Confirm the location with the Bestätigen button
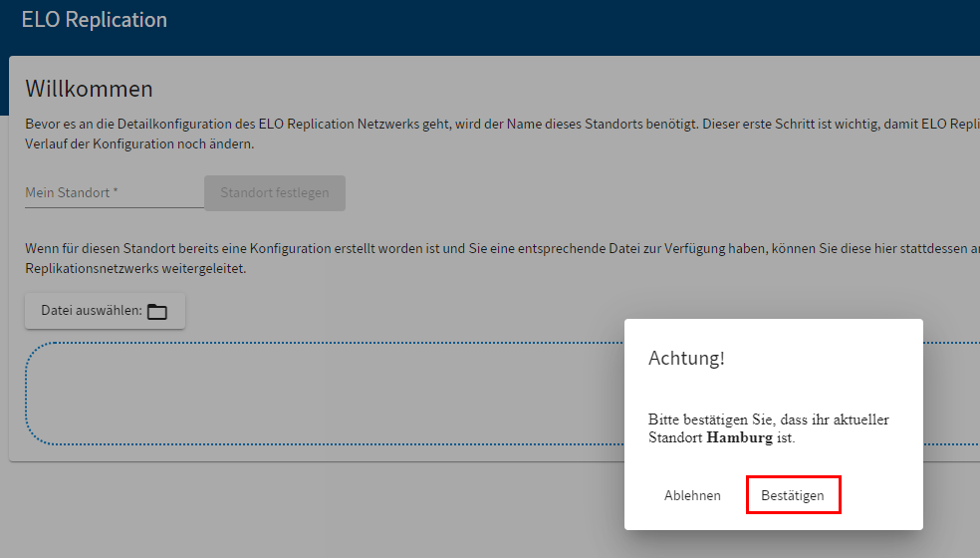The height and width of the screenshot is (558, 980). tap(793, 495)
